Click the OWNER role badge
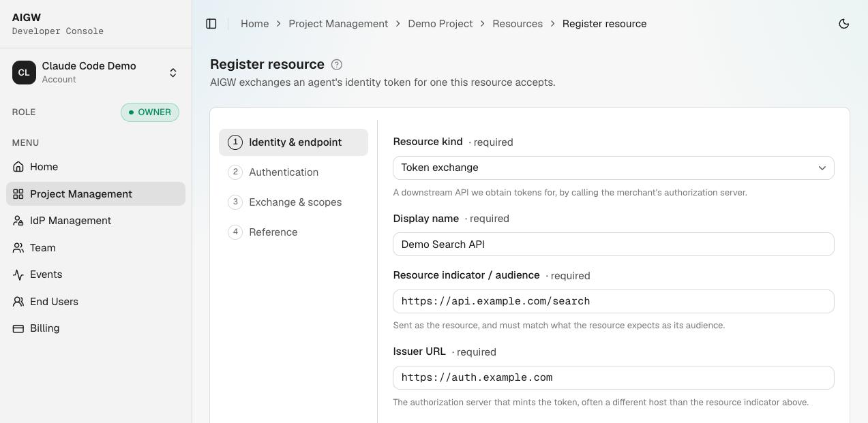The height and width of the screenshot is (423, 868). point(150,112)
